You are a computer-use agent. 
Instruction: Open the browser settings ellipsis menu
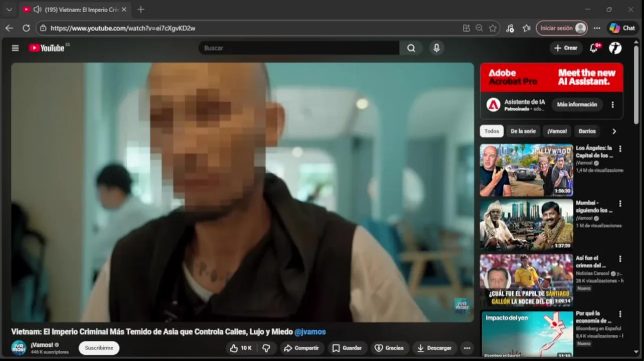pos(597,28)
